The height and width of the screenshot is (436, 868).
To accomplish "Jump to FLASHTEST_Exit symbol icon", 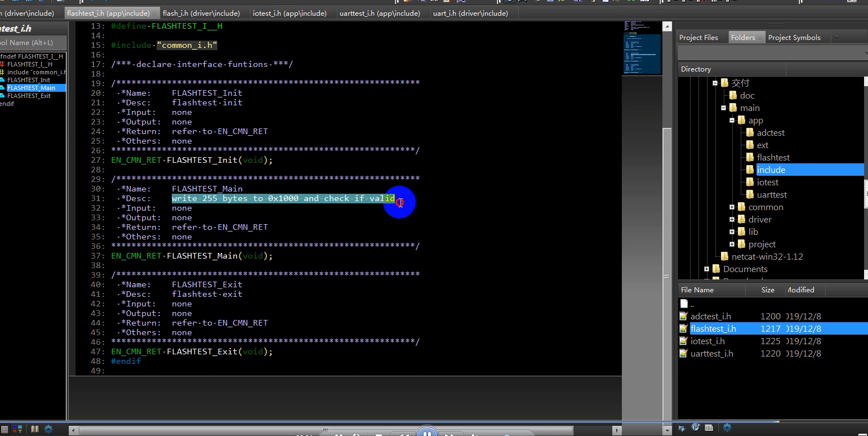I will [2, 96].
